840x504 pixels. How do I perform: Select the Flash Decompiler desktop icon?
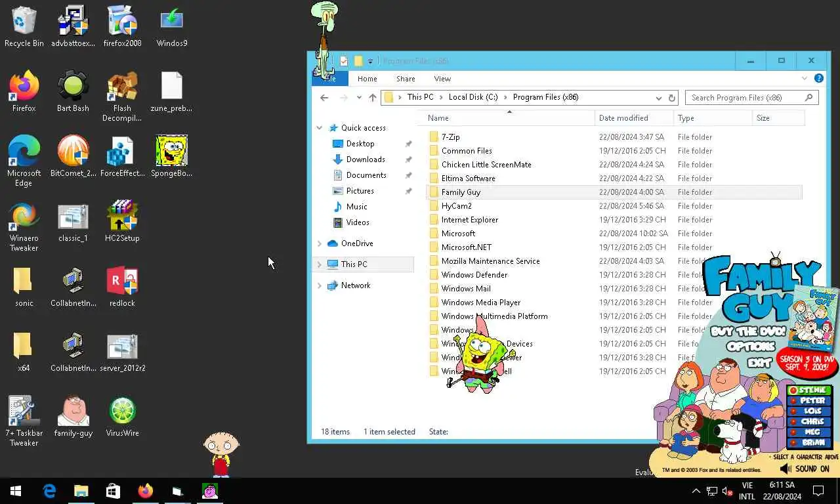[122, 97]
